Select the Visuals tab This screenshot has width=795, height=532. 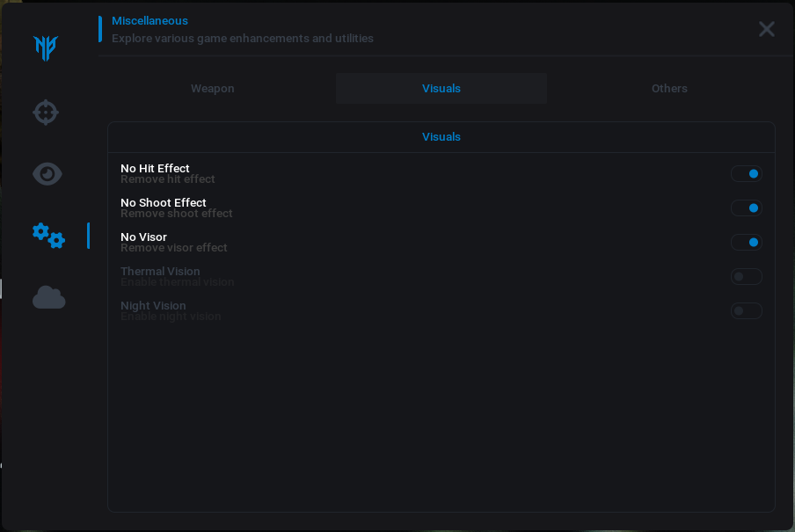coord(441,89)
